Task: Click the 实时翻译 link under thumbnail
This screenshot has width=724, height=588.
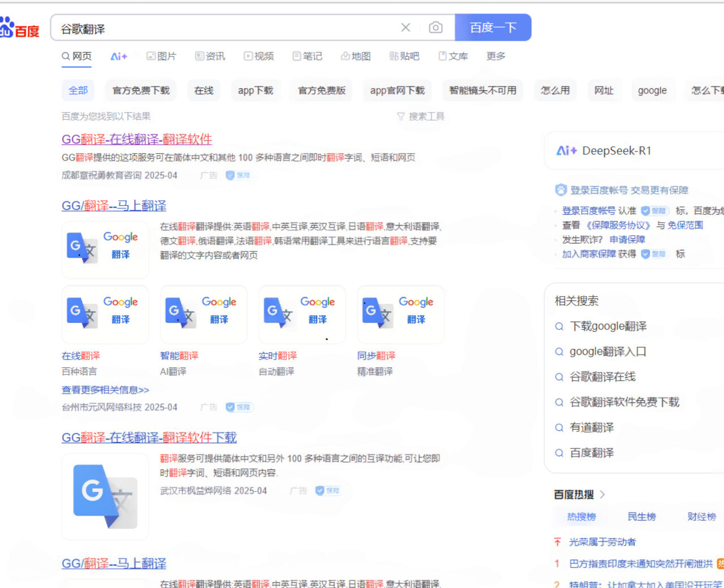Action: pos(278,356)
